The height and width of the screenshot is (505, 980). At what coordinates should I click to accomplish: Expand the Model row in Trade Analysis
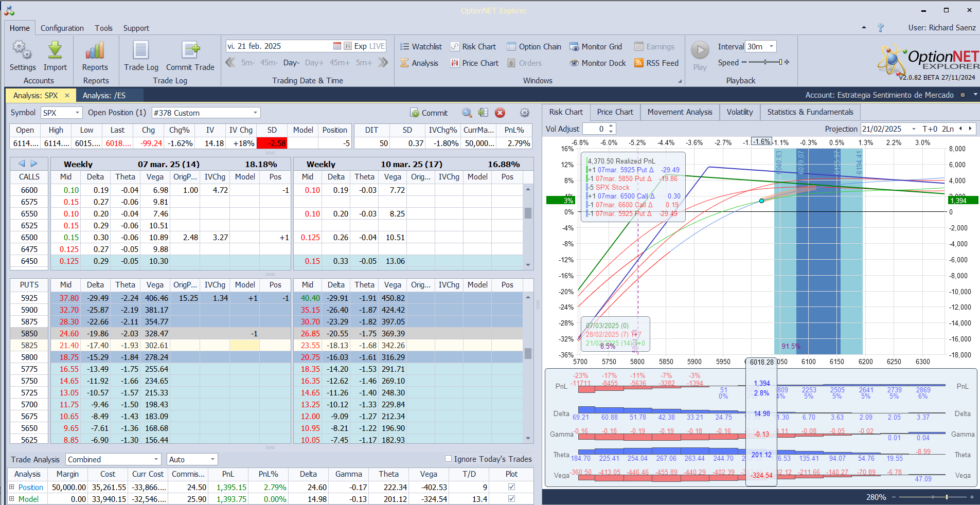[x=11, y=498]
